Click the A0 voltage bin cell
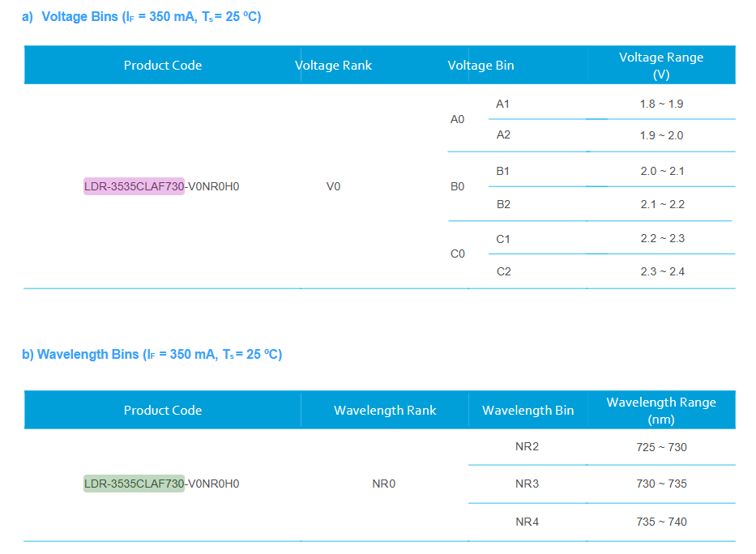 (457, 120)
